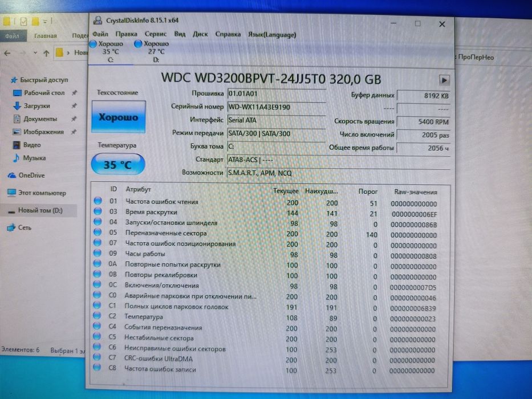This screenshot has width=532, height=399.
Task: Expand Explorer recent locations dropdown arrow
Action: click(35, 53)
